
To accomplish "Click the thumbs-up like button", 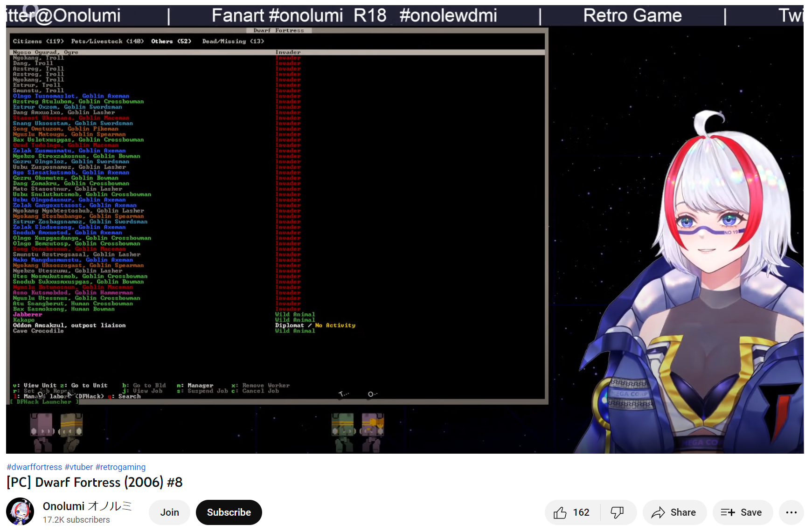I will tap(572, 512).
